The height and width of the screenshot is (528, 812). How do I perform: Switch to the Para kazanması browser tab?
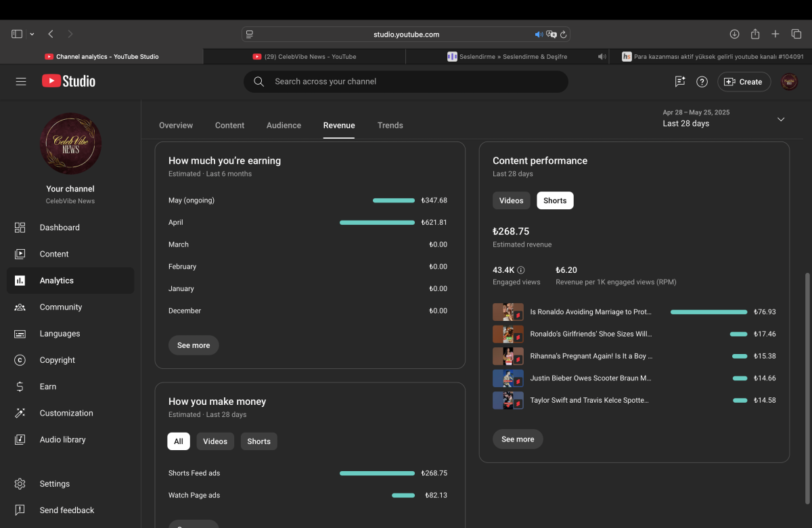[710, 57]
